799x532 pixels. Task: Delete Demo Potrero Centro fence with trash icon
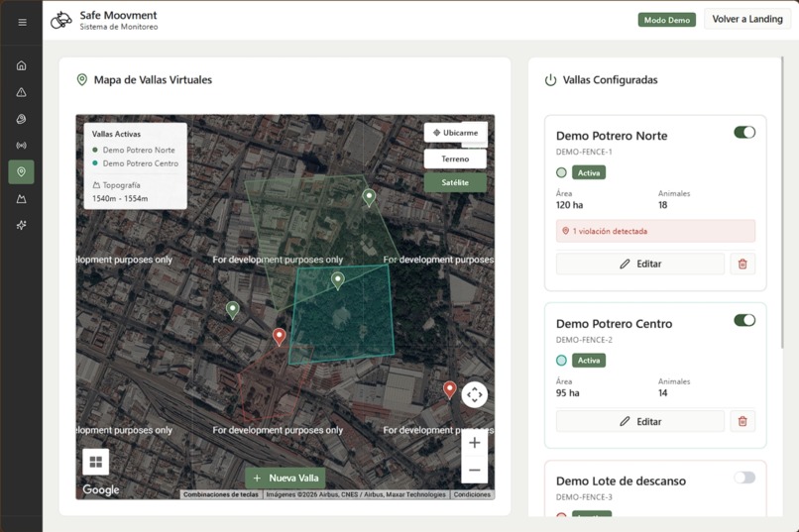[x=742, y=421]
